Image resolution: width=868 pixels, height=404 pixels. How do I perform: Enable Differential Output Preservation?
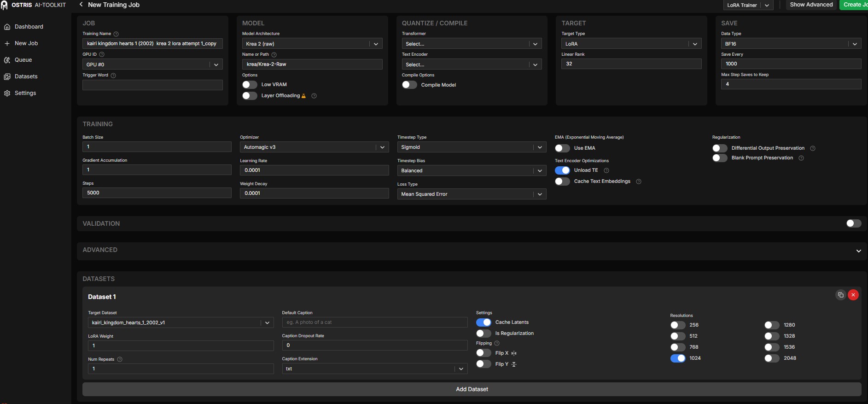click(720, 148)
